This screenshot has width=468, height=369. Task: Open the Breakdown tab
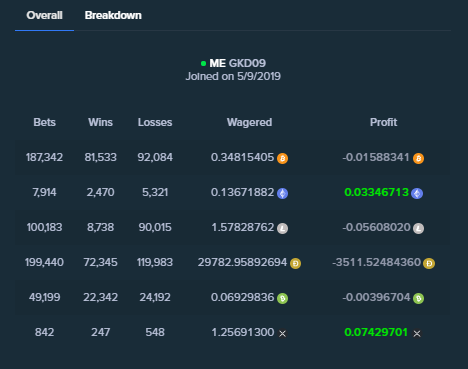click(113, 15)
